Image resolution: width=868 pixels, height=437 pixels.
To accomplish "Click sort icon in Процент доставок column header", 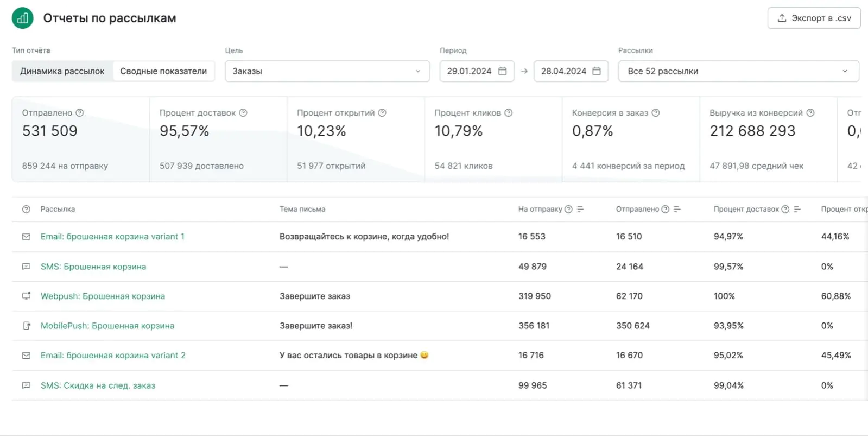I will (x=797, y=210).
